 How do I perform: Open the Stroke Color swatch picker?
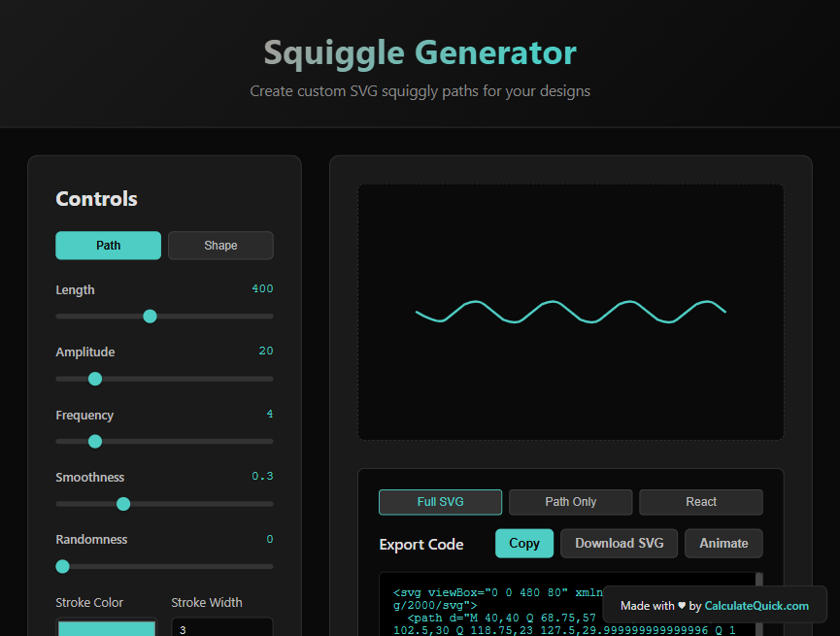click(x=107, y=627)
